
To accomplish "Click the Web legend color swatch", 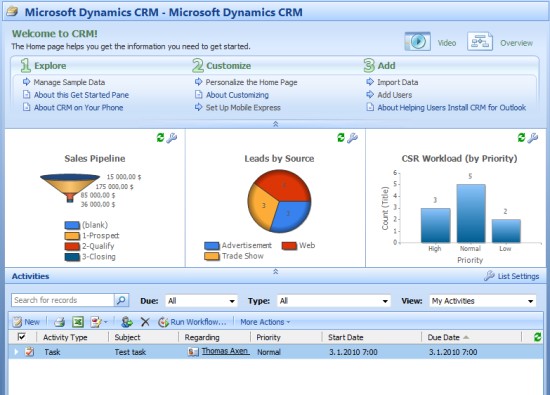I will point(289,246).
